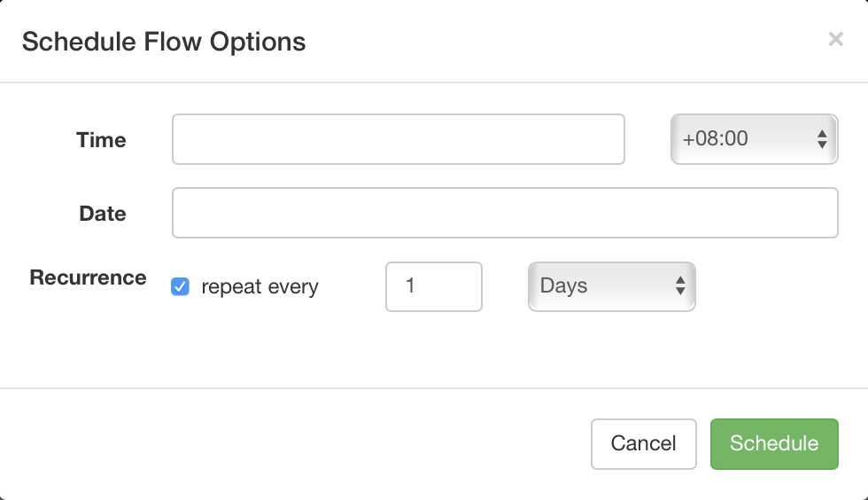This screenshot has height=500, width=868.
Task: Click the down arrow on Days selector
Action: [x=680, y=291]
